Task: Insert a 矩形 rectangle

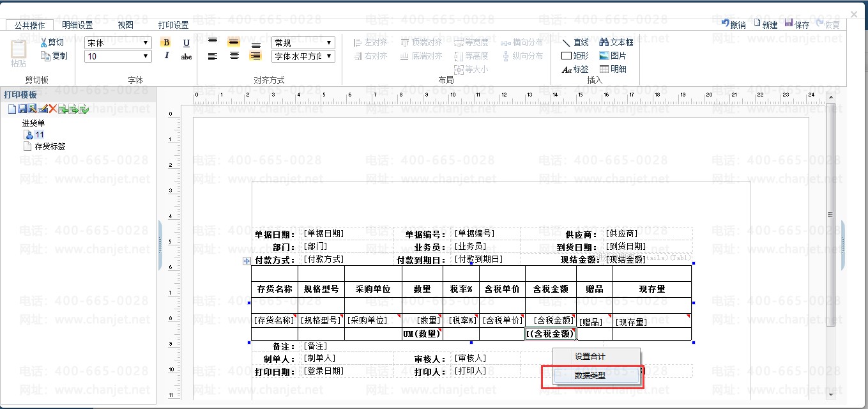Action: (575, 56)
